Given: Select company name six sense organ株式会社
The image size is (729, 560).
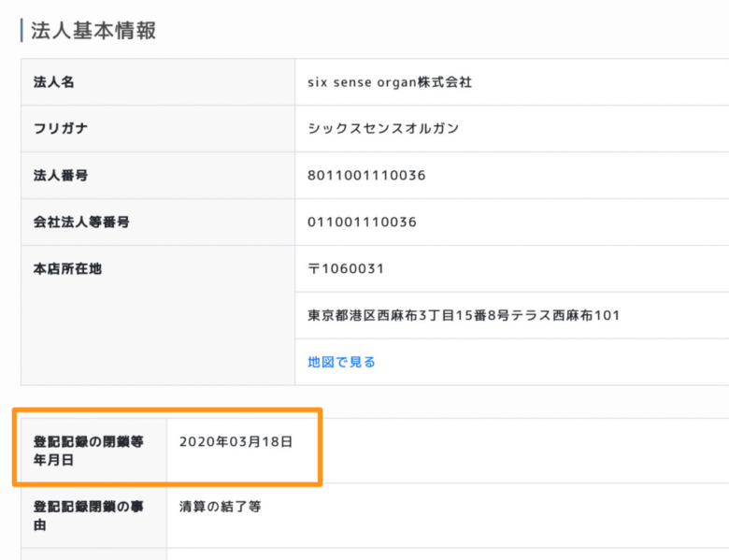Looking at the screenshot, I should point(390,82).
